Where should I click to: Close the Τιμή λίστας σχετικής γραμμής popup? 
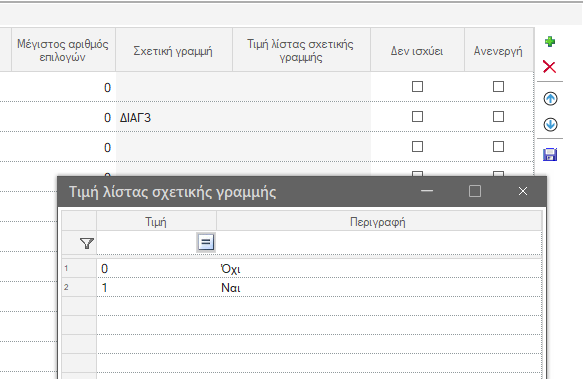point(523,191)
